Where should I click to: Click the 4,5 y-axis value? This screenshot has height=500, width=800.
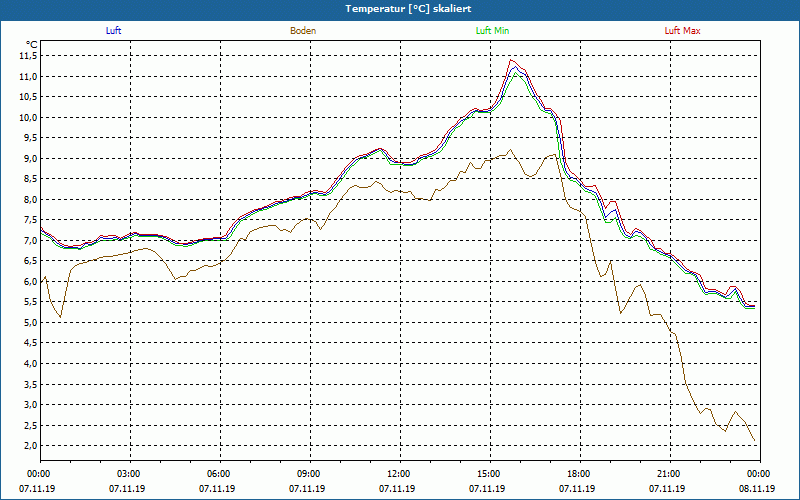[30, 343]
